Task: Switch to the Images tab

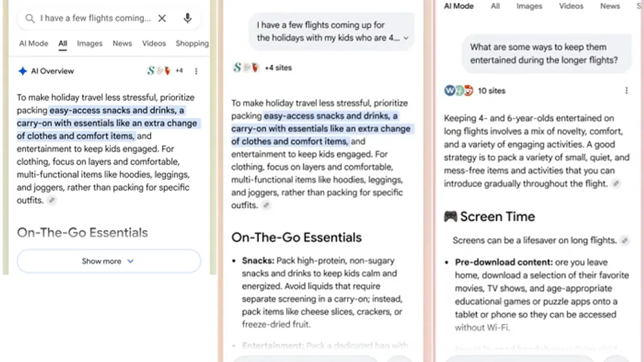Action: [x=90, y=43]
